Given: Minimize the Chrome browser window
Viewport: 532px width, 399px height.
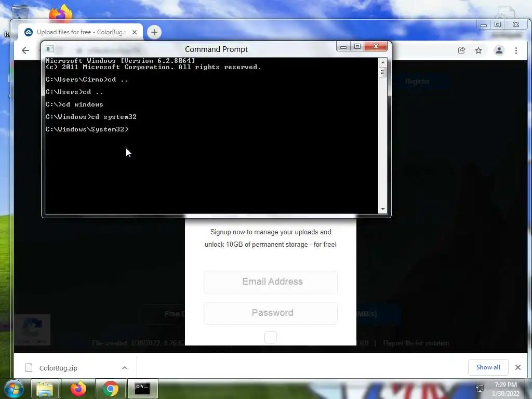Looking at the screenshot, I should tap(484, 25).
